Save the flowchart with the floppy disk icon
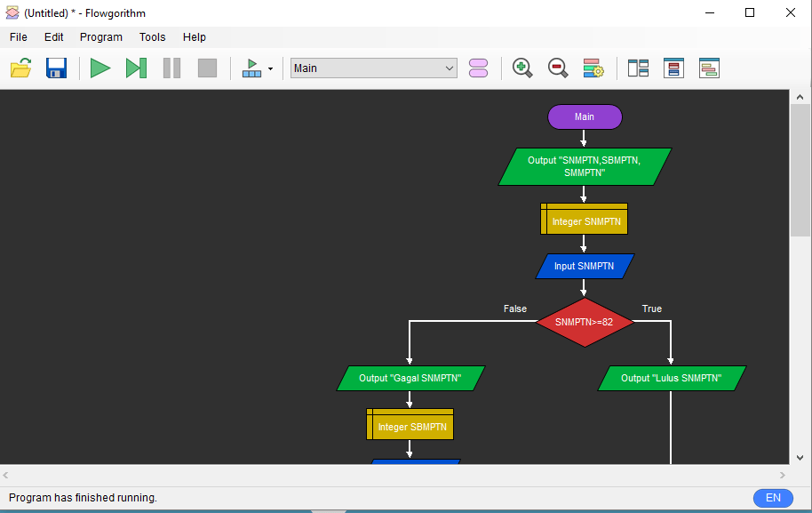Screen dimensions: 812x513 56,68
